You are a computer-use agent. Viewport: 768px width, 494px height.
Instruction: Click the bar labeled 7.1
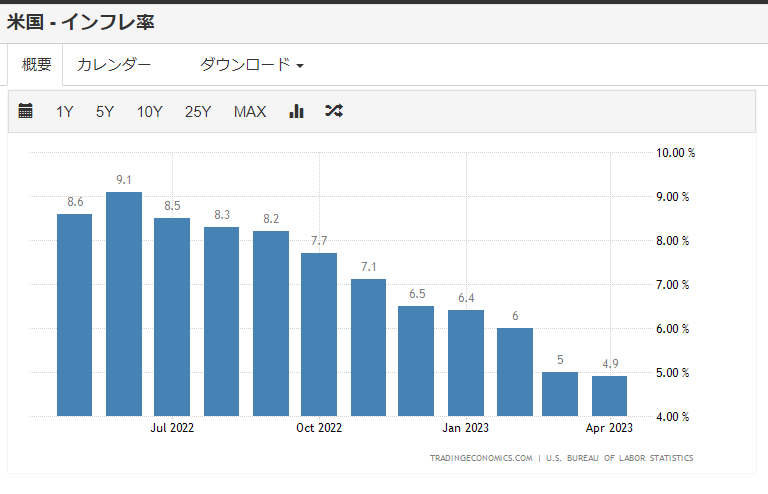point(368,348)
